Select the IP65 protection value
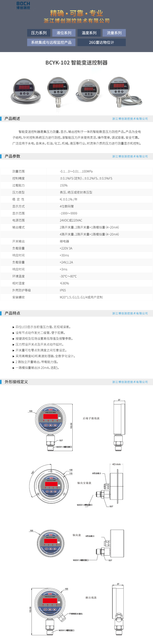 coord(63,290)
